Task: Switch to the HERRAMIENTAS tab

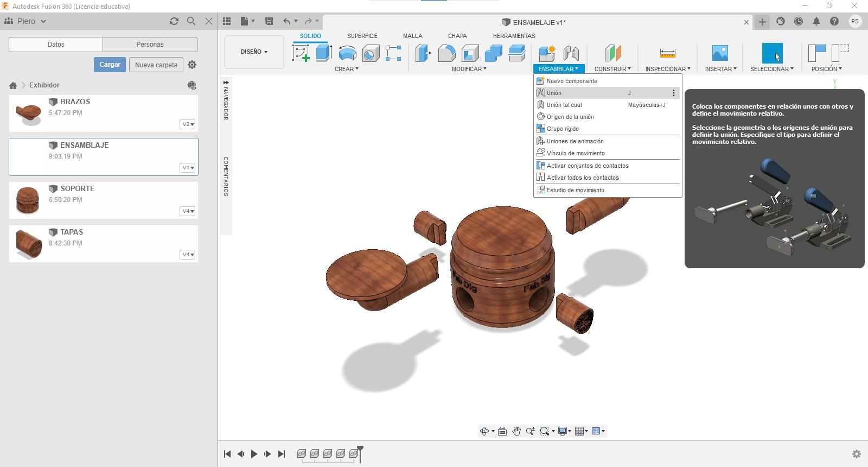Action: click(514, 36)
